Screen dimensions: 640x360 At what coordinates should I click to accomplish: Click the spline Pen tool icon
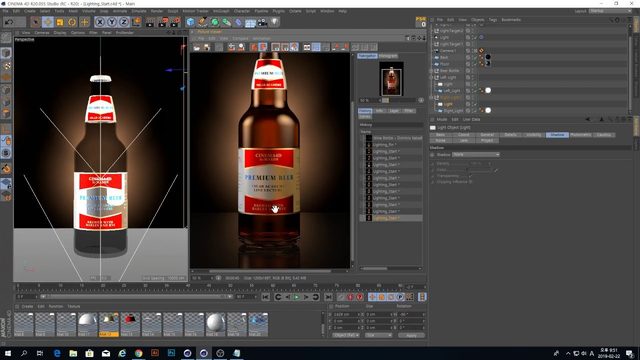coord(202,22)
